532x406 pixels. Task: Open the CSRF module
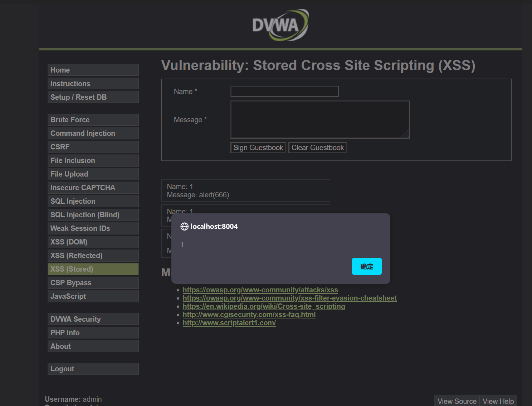(93, 147)
